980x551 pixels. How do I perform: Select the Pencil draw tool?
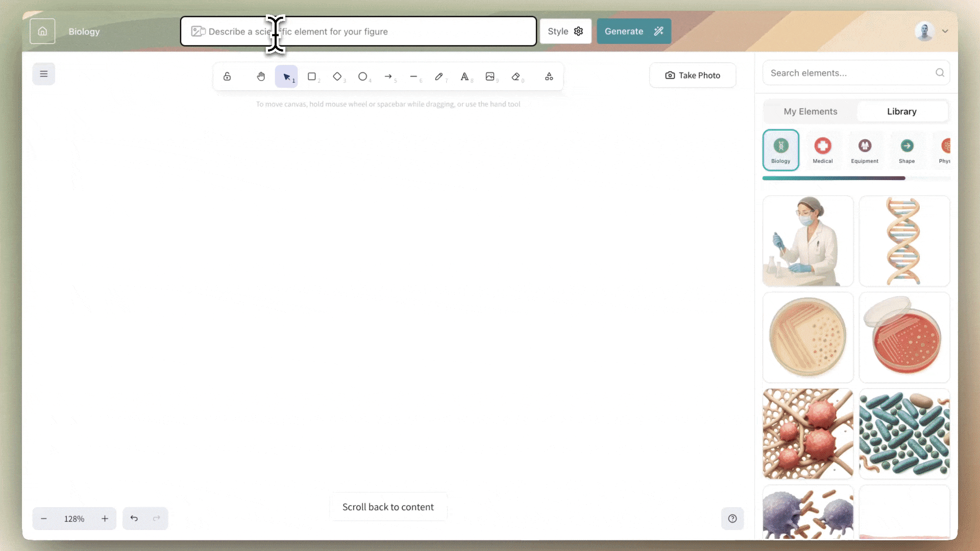click(x=439, y=77)
